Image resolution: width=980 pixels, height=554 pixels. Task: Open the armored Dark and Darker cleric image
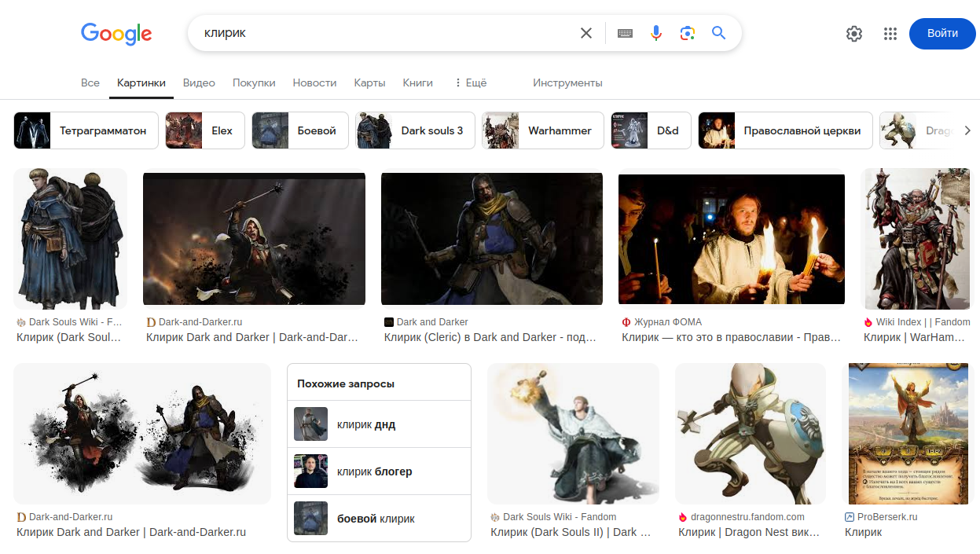pos(492,239)
